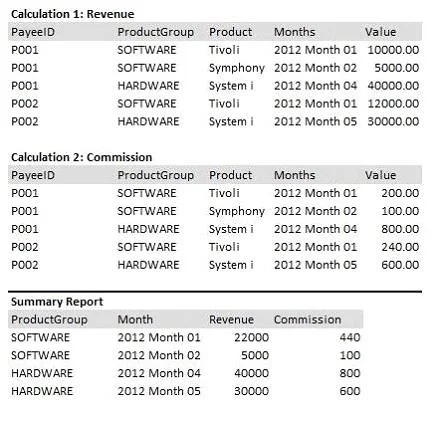The height and width of the screenshot is (421, 439).
Task: Select the 40000.00 revenue value
Action: click(x=393, y=86)
